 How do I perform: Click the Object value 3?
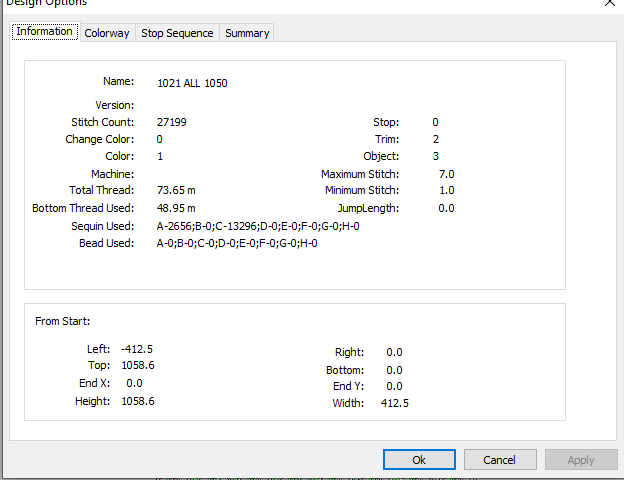tap(436, 156)
